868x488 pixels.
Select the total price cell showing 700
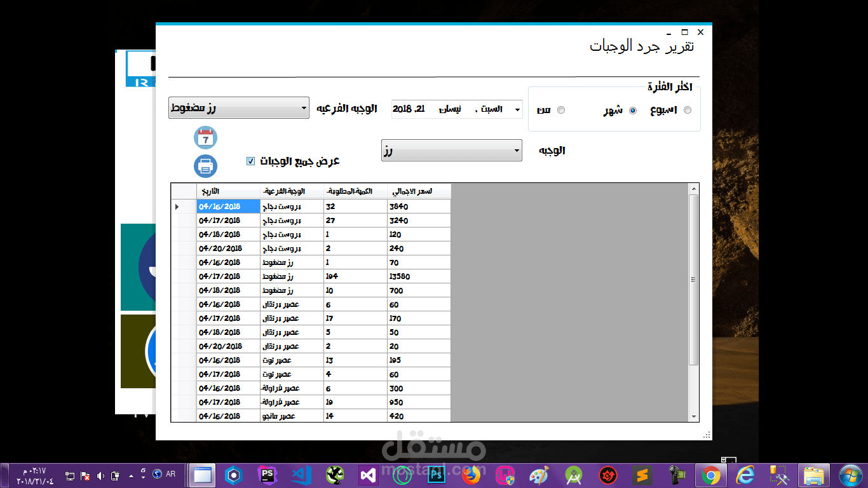(x=419, y=290)
